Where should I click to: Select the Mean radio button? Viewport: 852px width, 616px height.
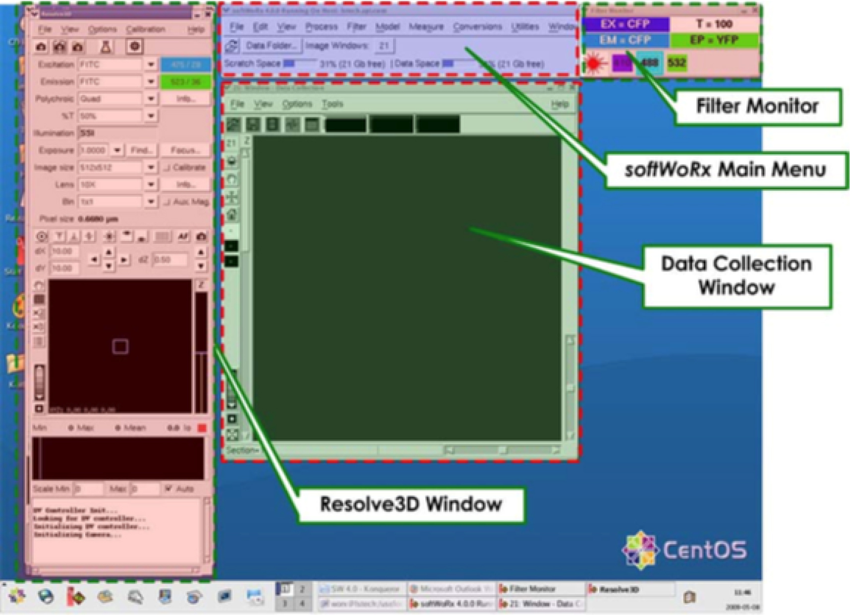click(118, 427)
